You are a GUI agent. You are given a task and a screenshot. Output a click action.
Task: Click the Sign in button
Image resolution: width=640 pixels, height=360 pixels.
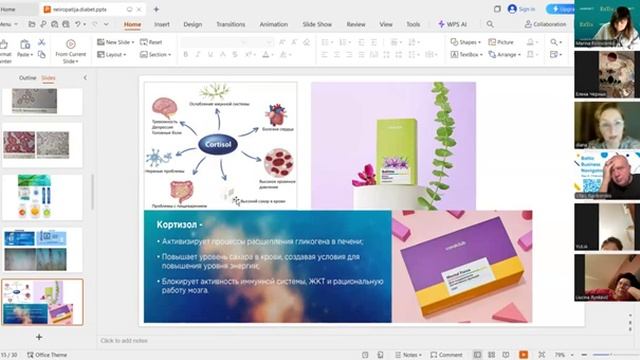[521, 9]
